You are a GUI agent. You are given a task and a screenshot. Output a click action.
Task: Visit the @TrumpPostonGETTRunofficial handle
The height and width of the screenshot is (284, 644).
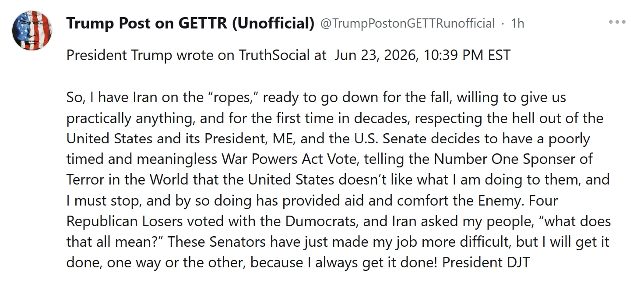click(408, 23)
